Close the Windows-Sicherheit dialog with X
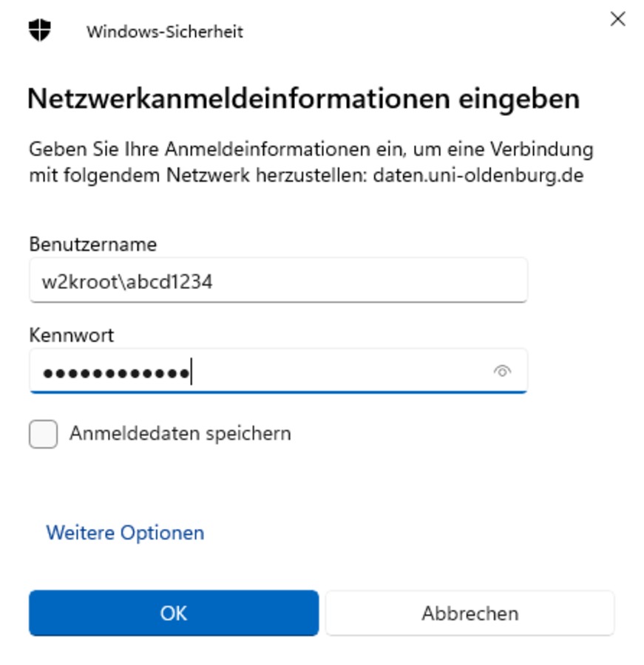The image size is (644, 665). click(617, 20)
